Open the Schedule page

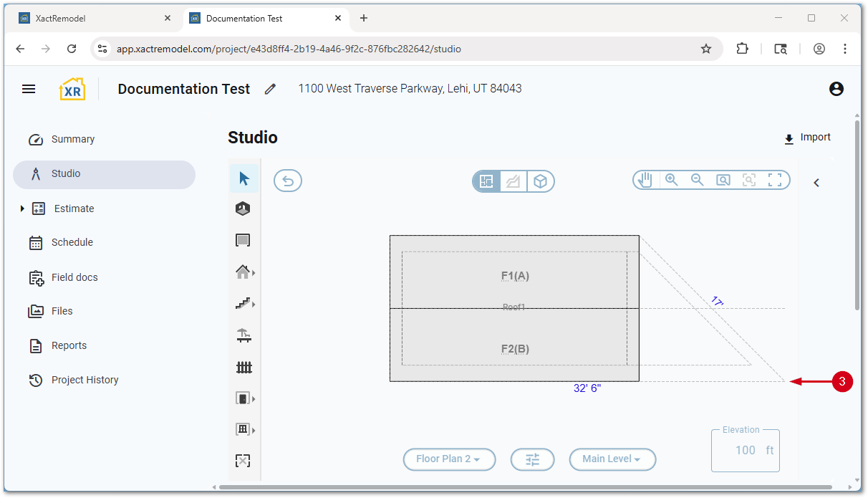tap(72, 242)
